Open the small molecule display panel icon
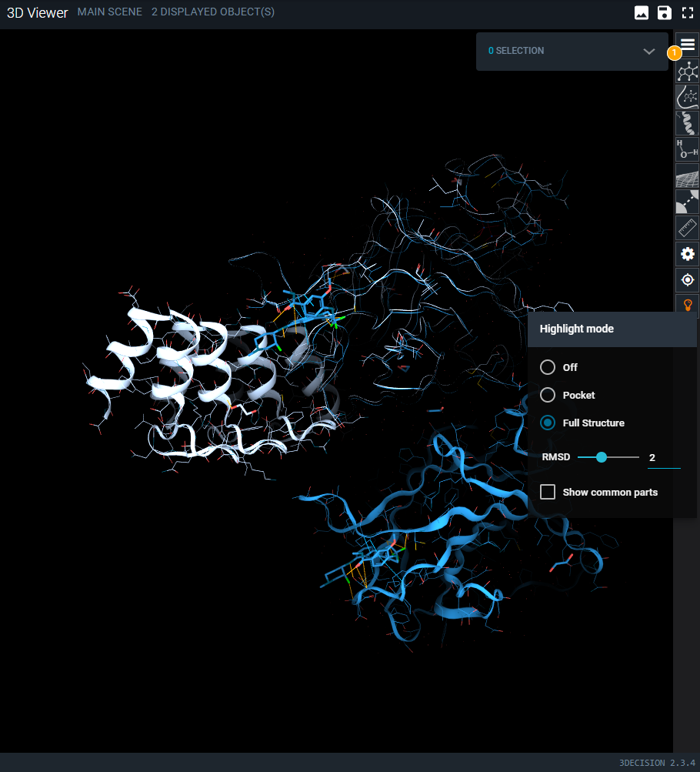 [x=686, y=71]
